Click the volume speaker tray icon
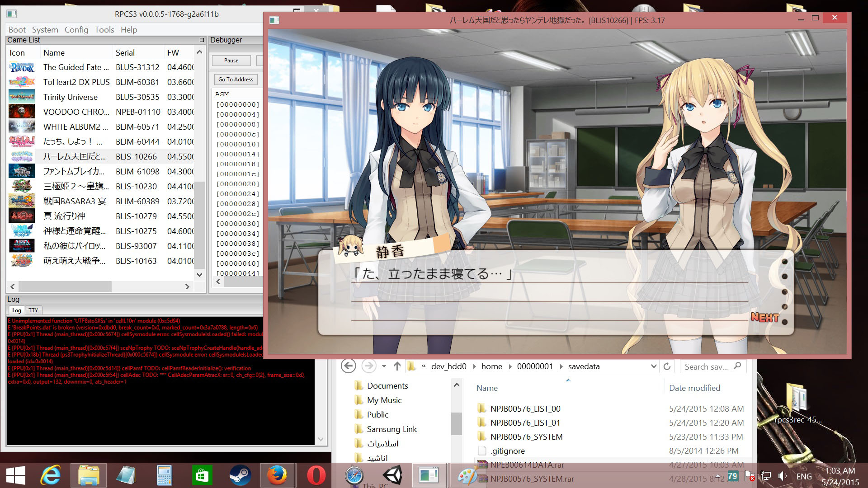 (x=783, y=476)
